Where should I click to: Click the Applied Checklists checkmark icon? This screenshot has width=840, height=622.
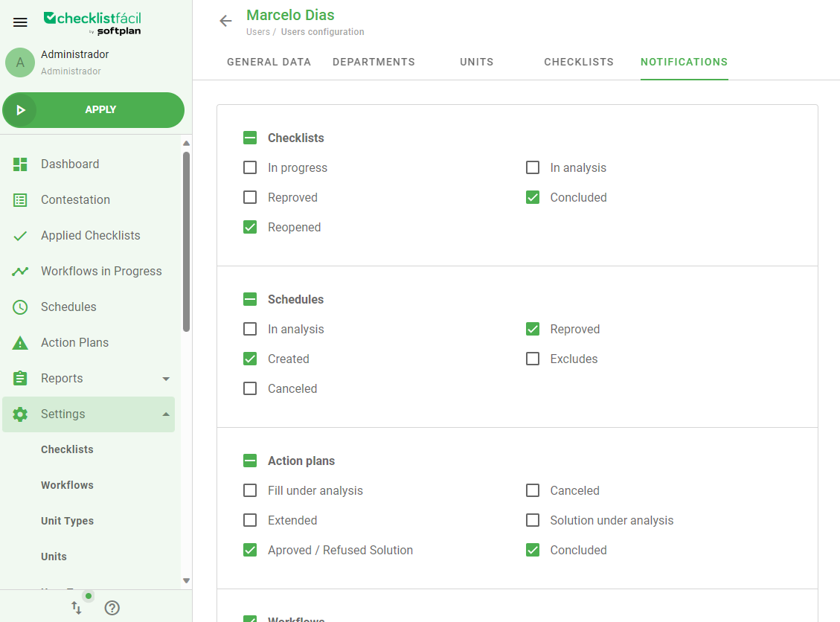pyautogui.click(x=20, y=237)
